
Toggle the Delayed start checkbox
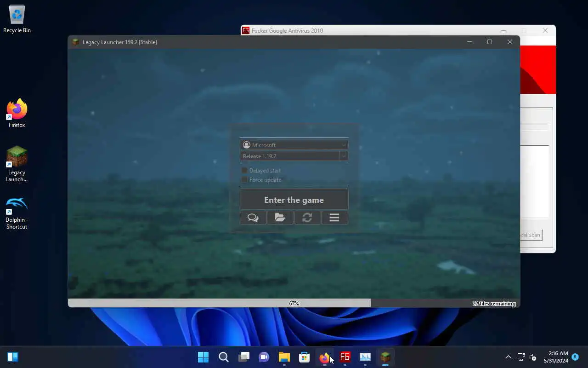[x=245, y=170]
